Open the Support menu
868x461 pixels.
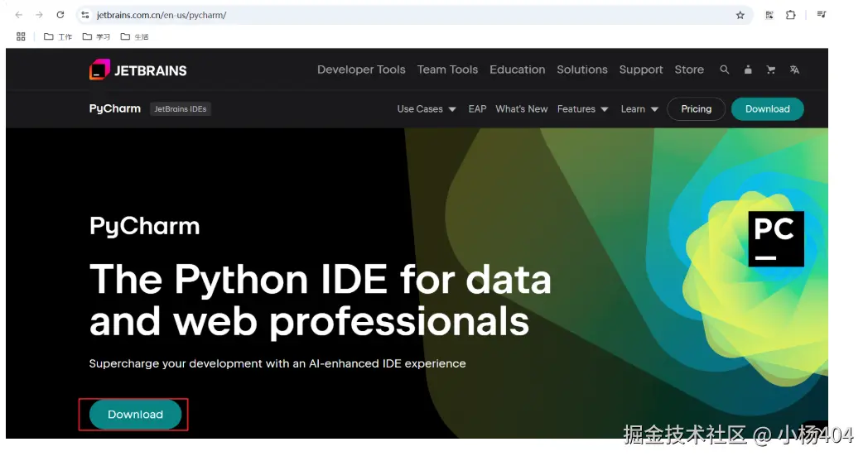[x=640, y=70]
